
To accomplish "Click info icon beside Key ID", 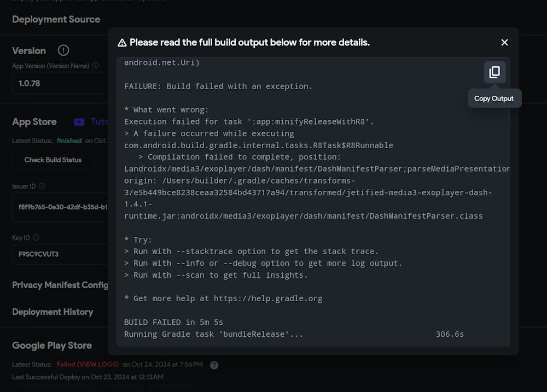I will (36, 237).
